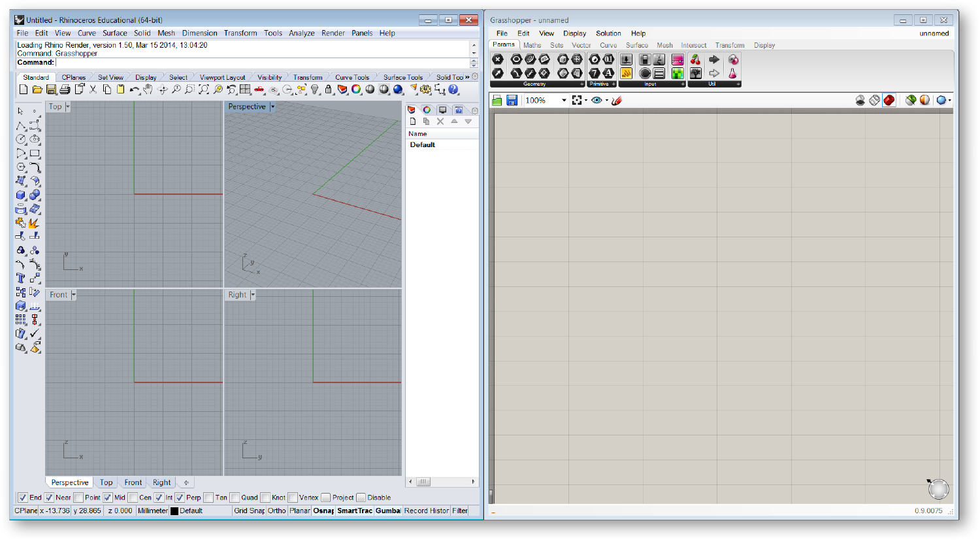980x540 pixels.
Task: Expand the 100% zoom dropdown
Action: 564,100
